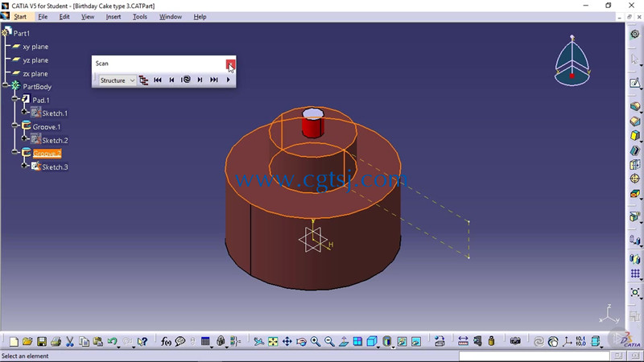Collapse the Pad.1 tree node
Screen dimensions: 644x362
click(x=14, y=99)
